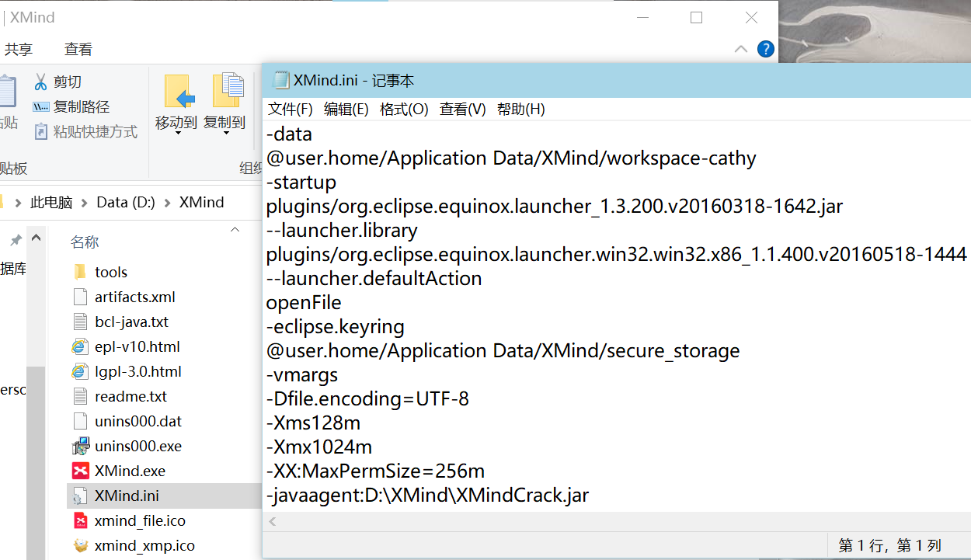The height and width of the screenshot is (560, 971).
Task: Go to Data (D:) in the breadcrumb
Action: click(x=126, y=203)
